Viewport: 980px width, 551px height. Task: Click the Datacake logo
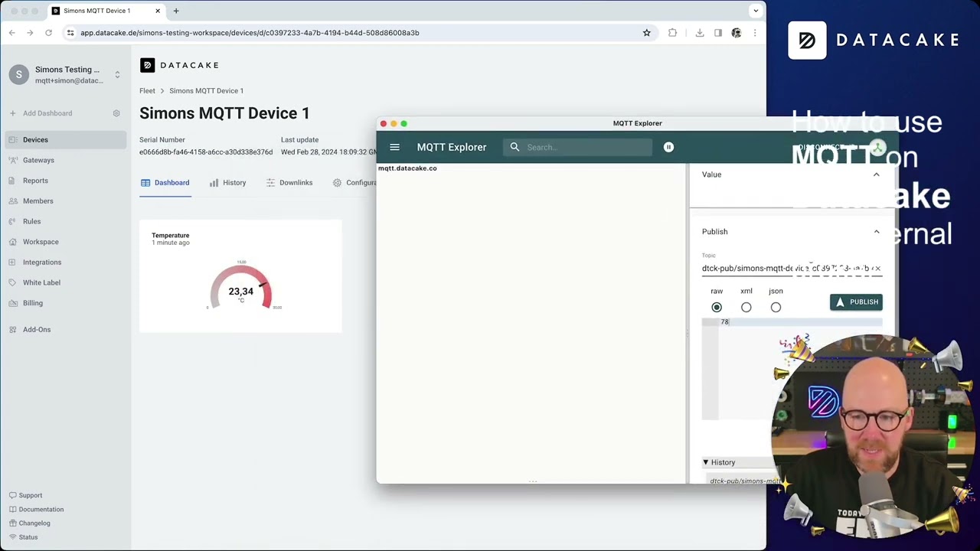(x=179, y=66)
